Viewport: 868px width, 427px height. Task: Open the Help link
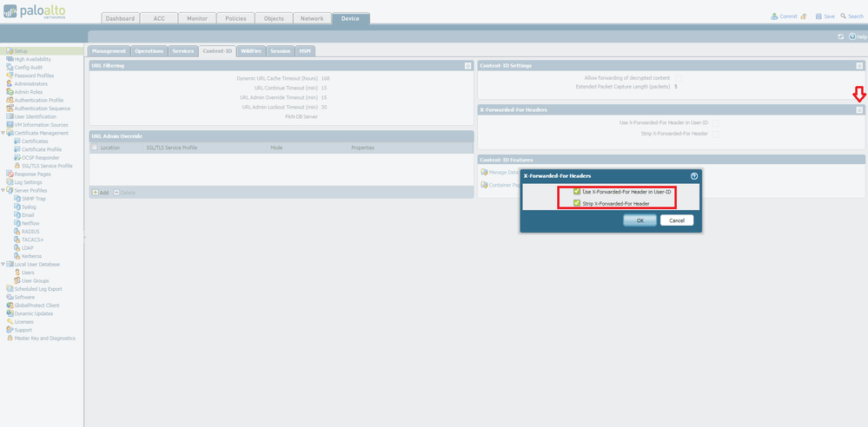click(x=858, y=36)
